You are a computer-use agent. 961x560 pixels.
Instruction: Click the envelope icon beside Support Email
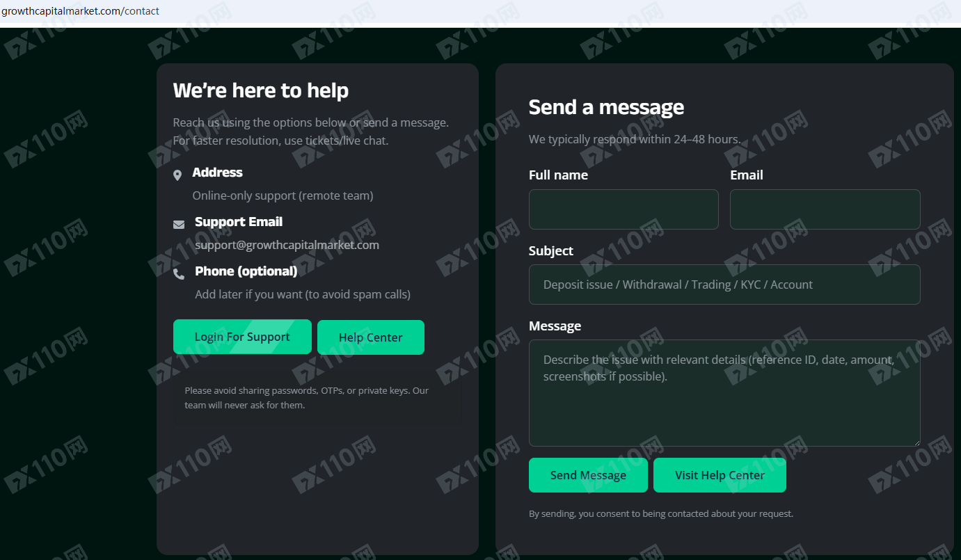179,225
